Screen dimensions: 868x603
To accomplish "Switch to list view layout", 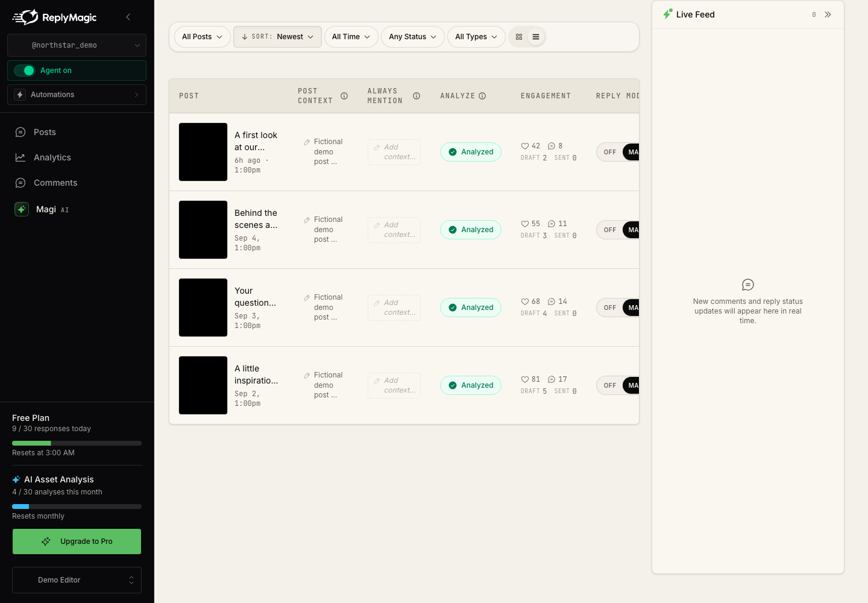I will tap(536, 37).
